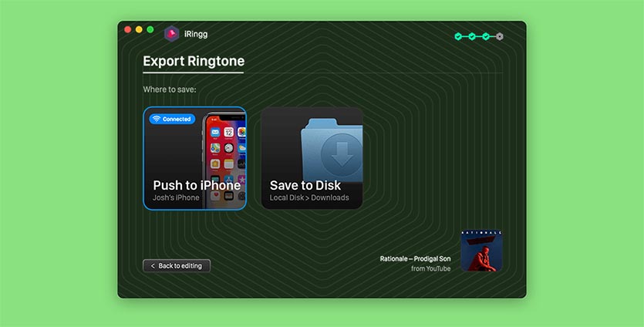The height and width of the screenshot is (327, 644).
Task: Click the blue Connected Wi-Fi badge
Action: pyautogui.click(x=172, y=119)
